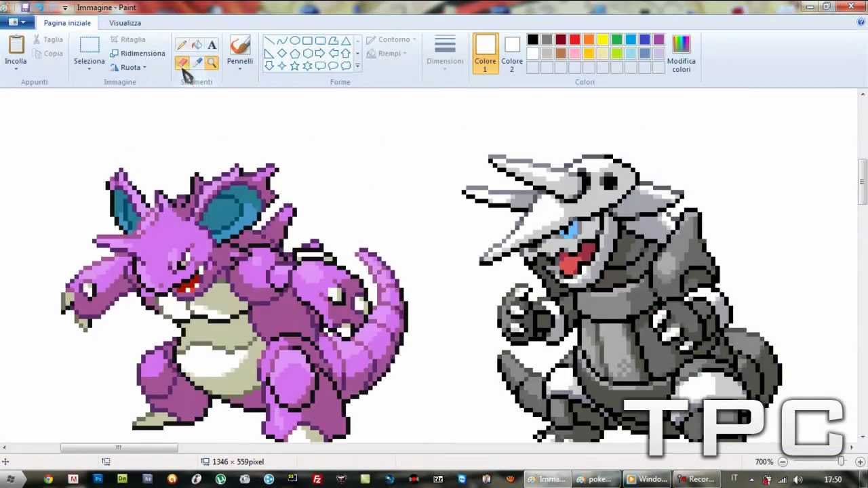Click Save in the quick access toolbar
This screenshot has width=868, height=488.
26,7
